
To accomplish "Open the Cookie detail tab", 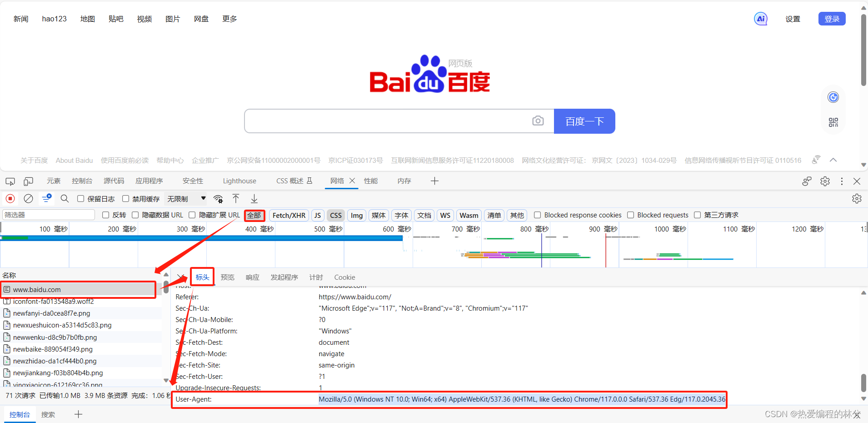I will [344, 277].
